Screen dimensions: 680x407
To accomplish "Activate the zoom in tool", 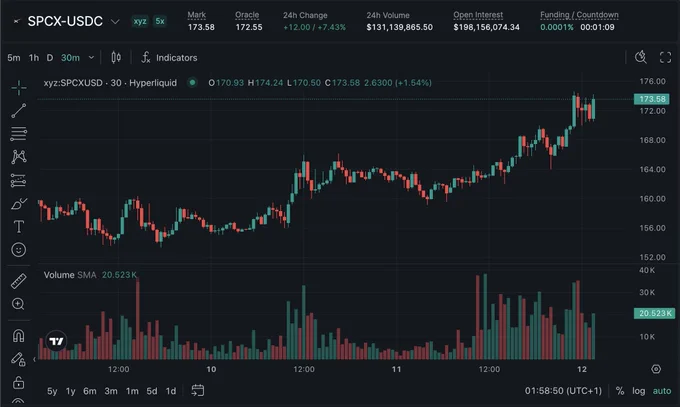I will pyautogui.click(x=18, y=304).
